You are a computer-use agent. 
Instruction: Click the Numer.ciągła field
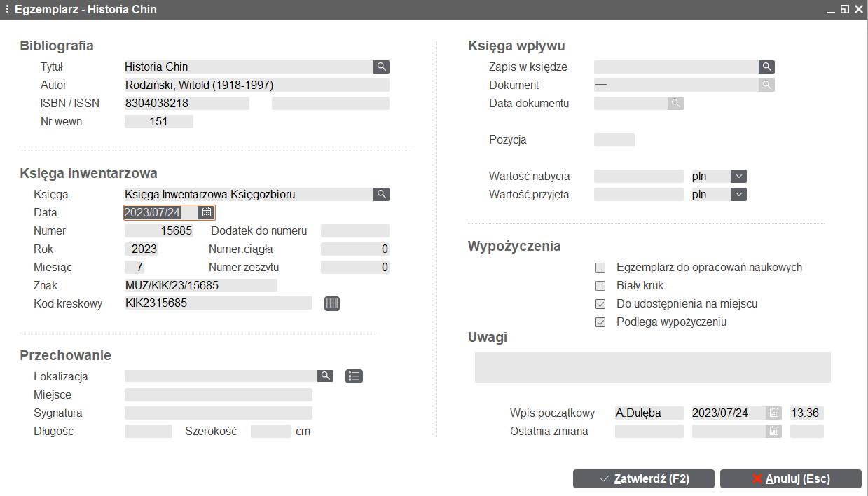355,249
